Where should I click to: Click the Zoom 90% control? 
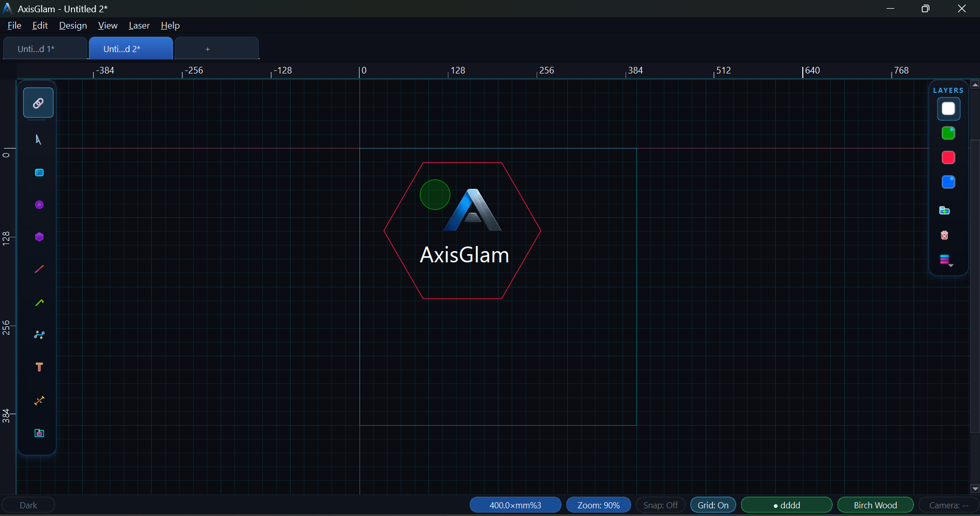click(x=598, y=505)
